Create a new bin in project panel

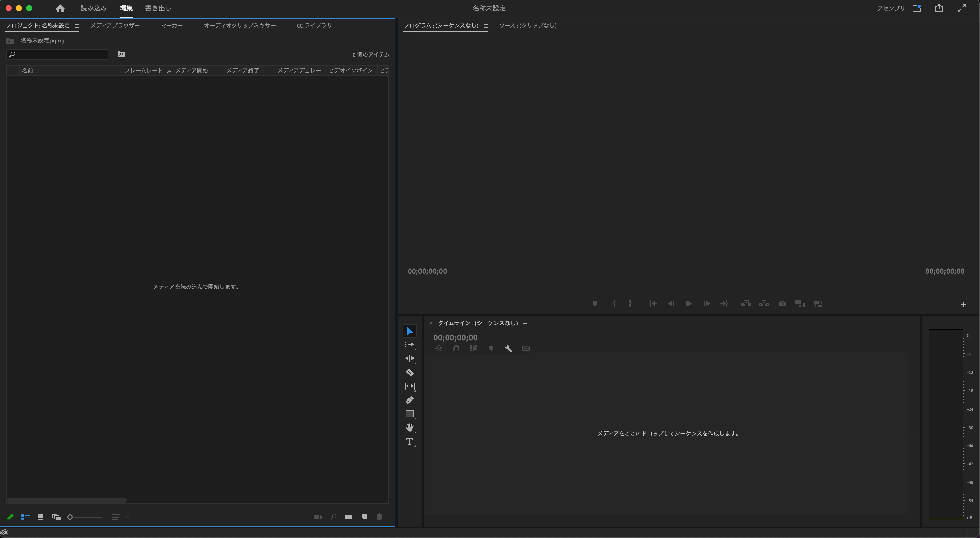348,517
